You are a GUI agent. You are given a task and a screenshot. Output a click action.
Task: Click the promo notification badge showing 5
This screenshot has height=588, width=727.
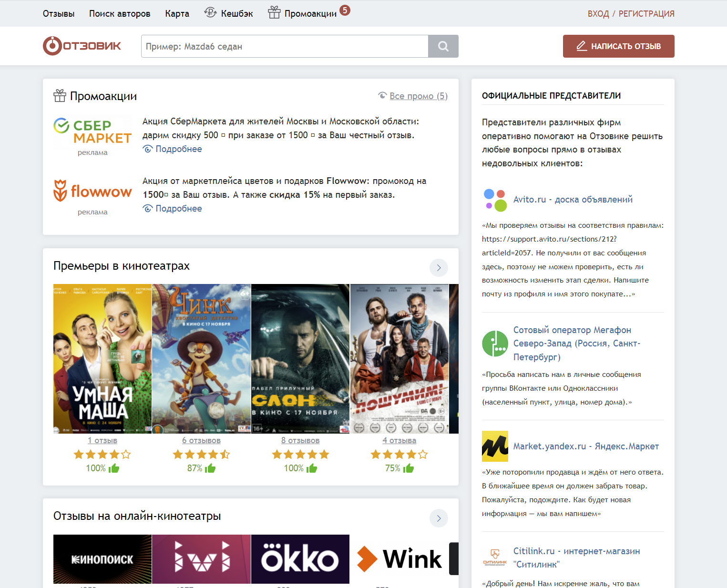coord(345,10)
